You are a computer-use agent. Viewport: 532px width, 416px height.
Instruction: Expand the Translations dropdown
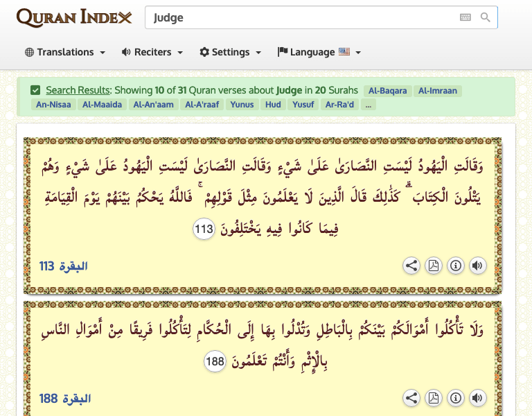(65, 52)
